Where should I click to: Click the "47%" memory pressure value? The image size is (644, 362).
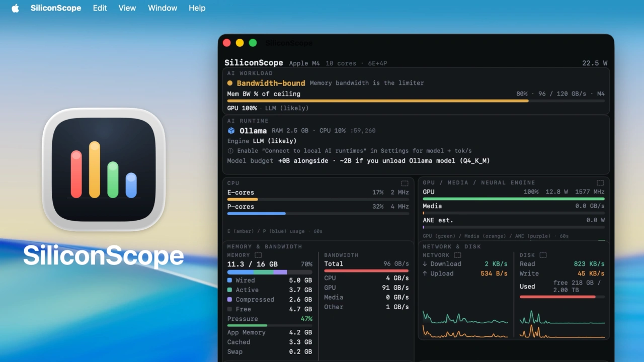click(x=306, y=319)
